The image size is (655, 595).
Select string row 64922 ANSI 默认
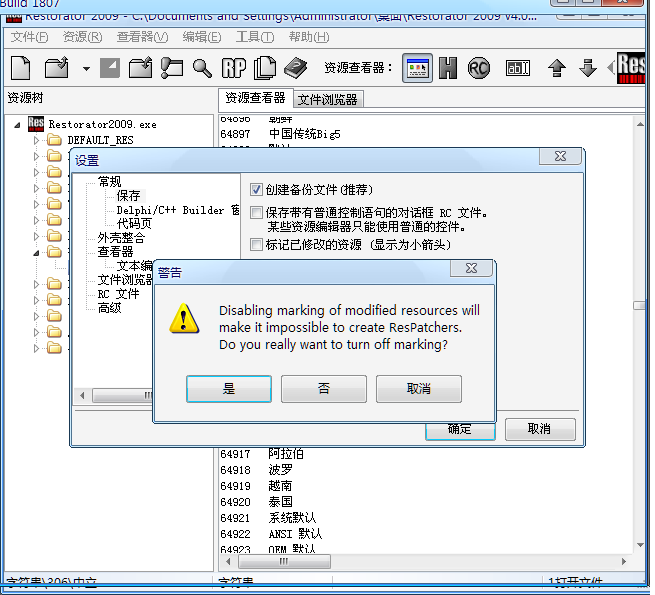click(x=271, y=534)
